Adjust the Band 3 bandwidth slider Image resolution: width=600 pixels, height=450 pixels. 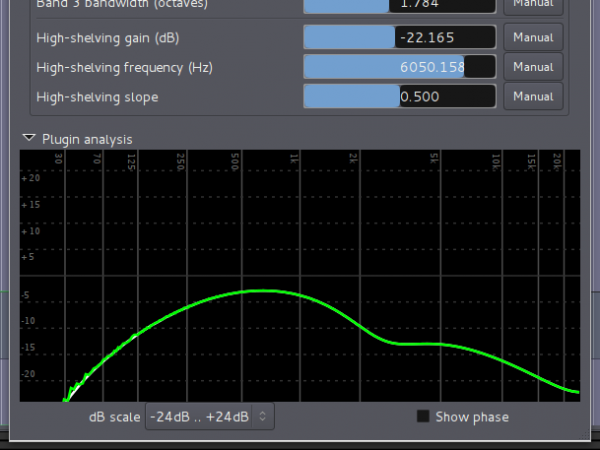[x=400, y=5]
